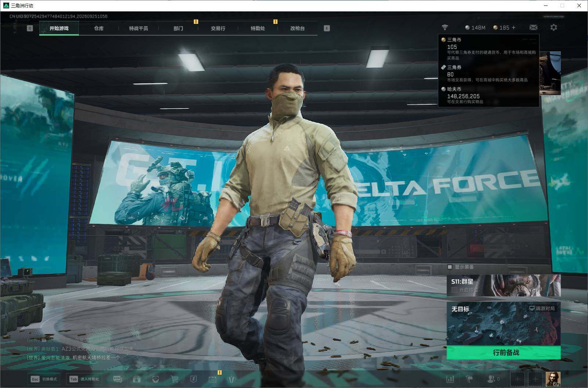588x388 pixels.
Task: Click Tab 进入特勤处 button
Action: [84, 379]
